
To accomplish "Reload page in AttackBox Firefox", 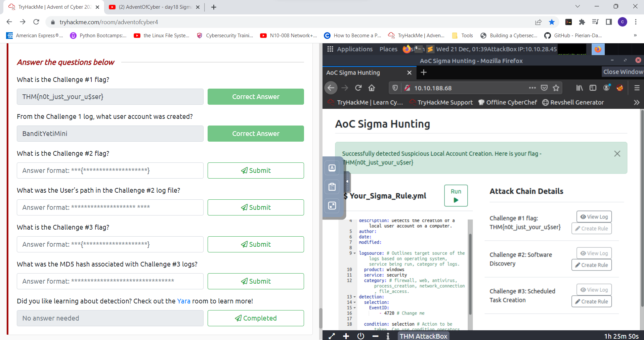I will pos(358,88).
